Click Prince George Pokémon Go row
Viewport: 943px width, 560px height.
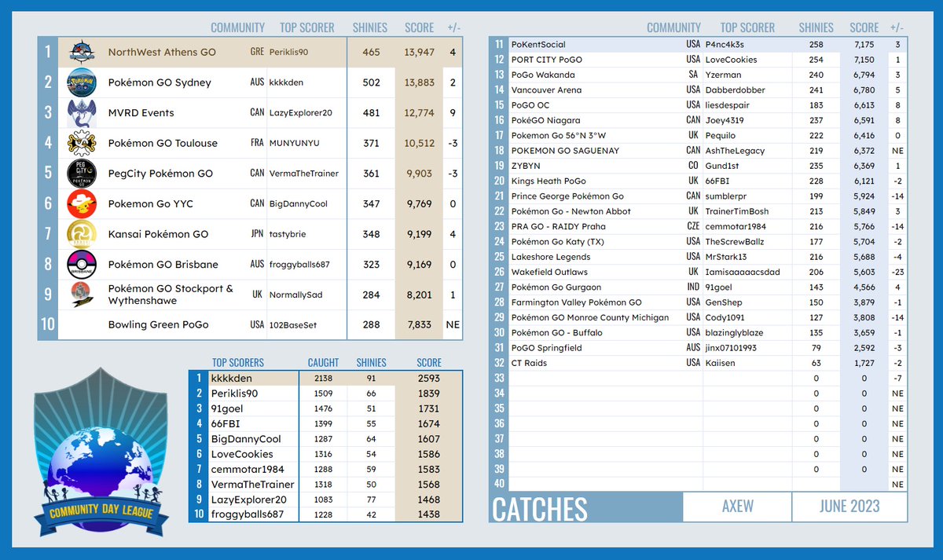[x=706, y=196]
